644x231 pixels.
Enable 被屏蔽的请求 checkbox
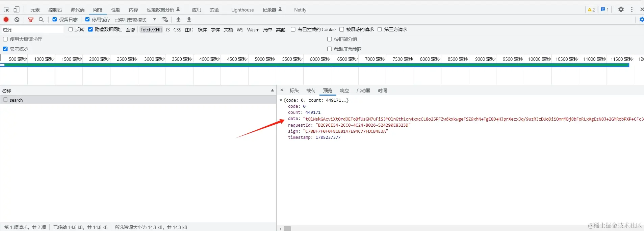[x=341, y=29]
